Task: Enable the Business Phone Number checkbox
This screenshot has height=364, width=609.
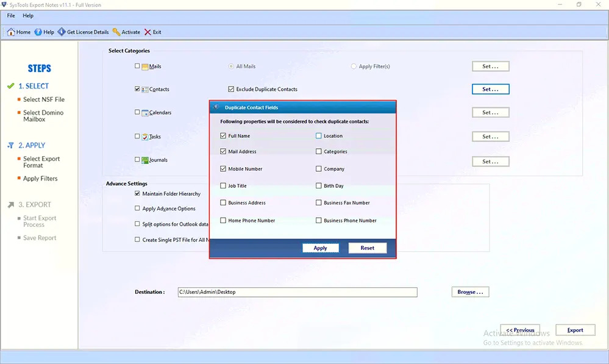Action: 318,220
